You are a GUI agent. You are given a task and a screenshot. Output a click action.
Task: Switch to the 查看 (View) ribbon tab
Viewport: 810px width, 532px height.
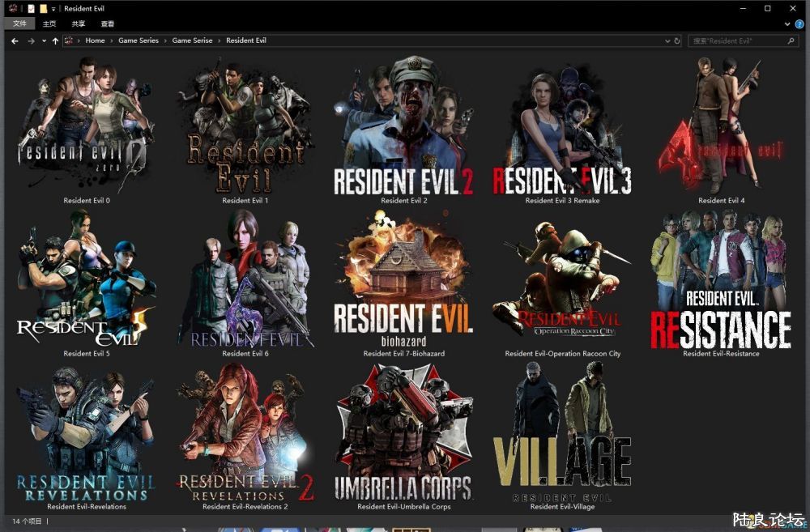107,24
